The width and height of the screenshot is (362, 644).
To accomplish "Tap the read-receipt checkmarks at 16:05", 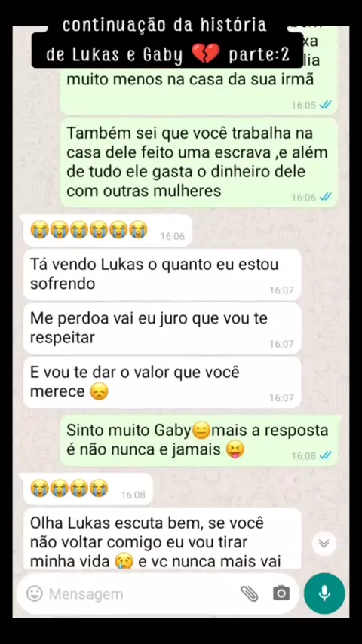I will (326, 105).
